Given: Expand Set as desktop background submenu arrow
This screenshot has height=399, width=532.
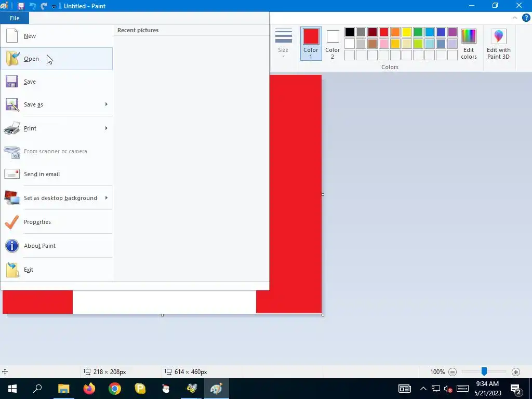Looking at the screenshot, I should 106,197.
